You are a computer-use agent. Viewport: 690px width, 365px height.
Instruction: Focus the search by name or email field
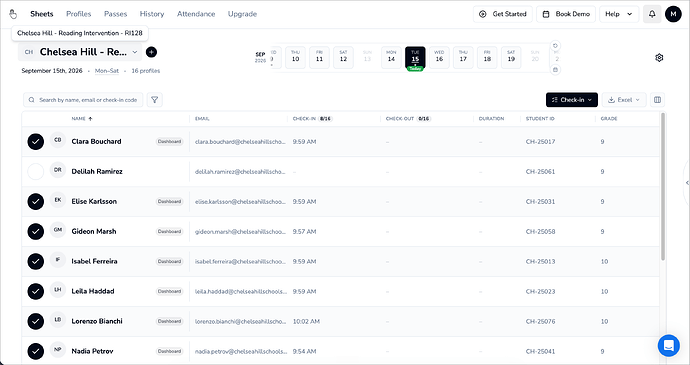[x=83, y=100]
